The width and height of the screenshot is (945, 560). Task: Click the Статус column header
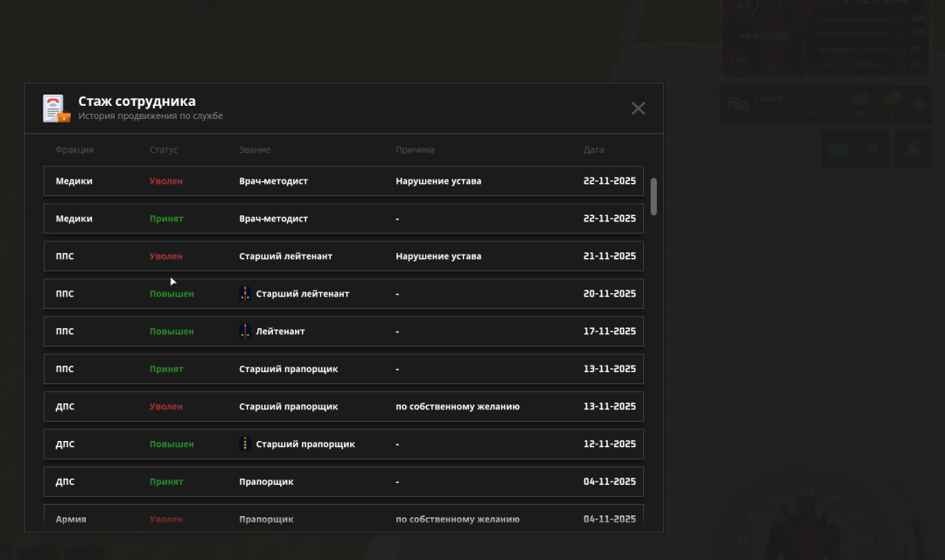click(x=164, y=150)
